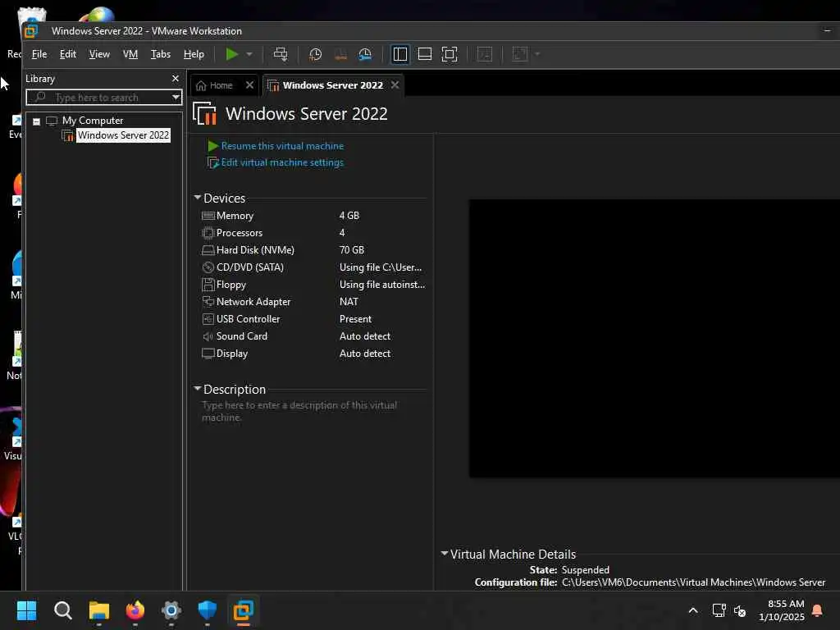Open the stretch display dropdown arrow
This screenshot has height=630, width=840.
(x=537, y=54)
